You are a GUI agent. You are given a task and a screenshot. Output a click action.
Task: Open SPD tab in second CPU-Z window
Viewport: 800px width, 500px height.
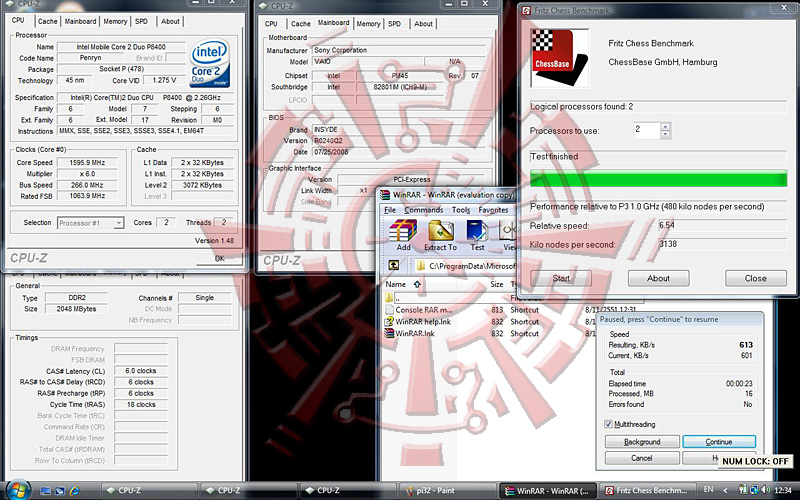pos(394,23)
